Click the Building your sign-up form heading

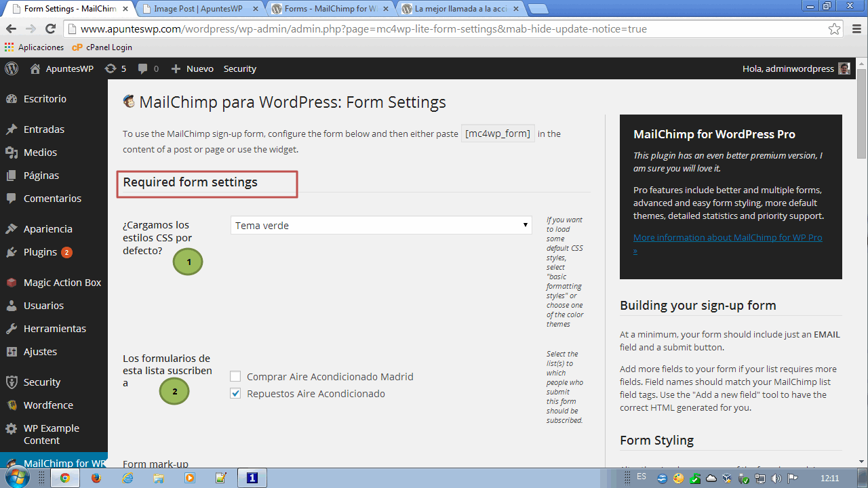[x=698, y=305]
